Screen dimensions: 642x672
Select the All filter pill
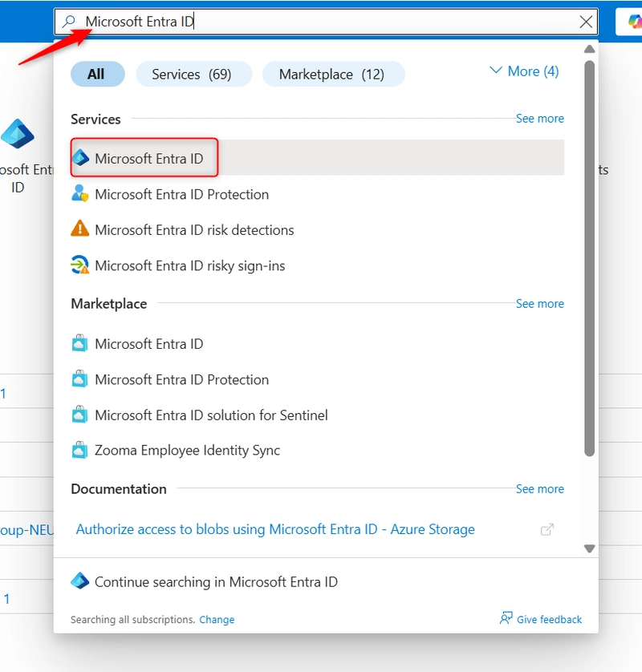coord(97,74)
